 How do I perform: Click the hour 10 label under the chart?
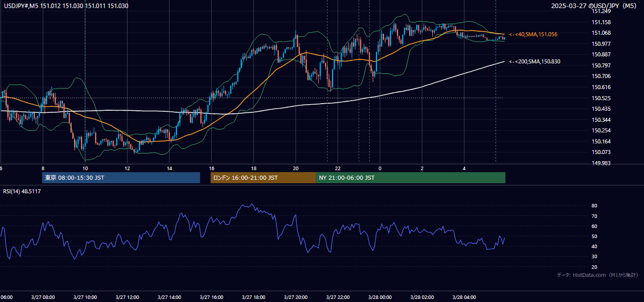tap(85, 169)
